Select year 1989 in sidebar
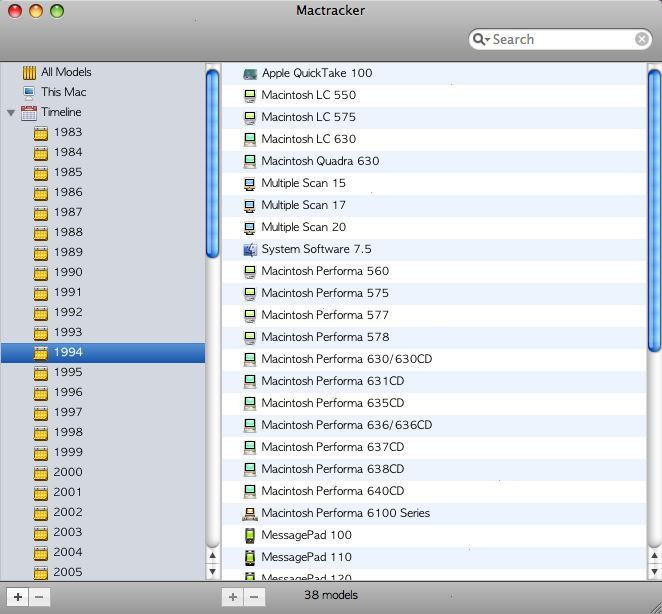This screenshot has height=614, width=662. point(103,252)
